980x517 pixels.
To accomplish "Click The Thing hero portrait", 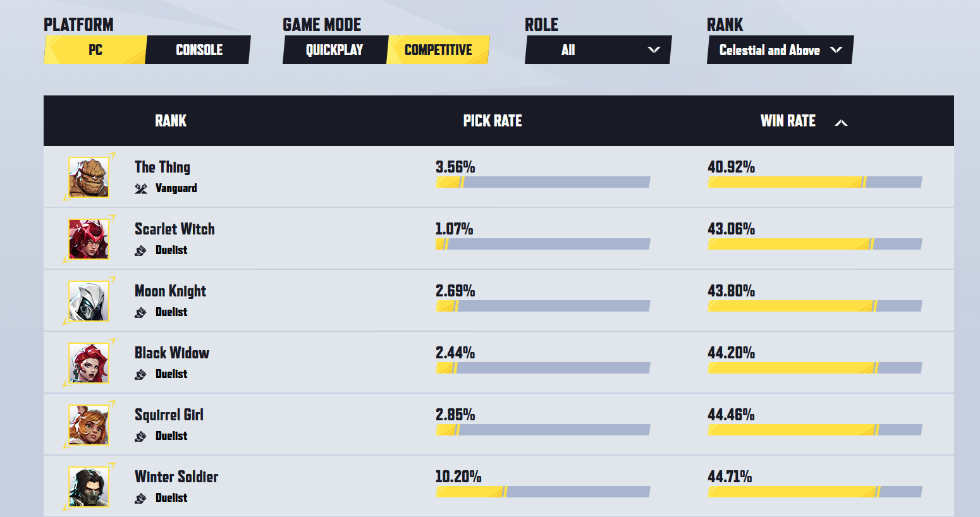I will click(x=89, y=178).
